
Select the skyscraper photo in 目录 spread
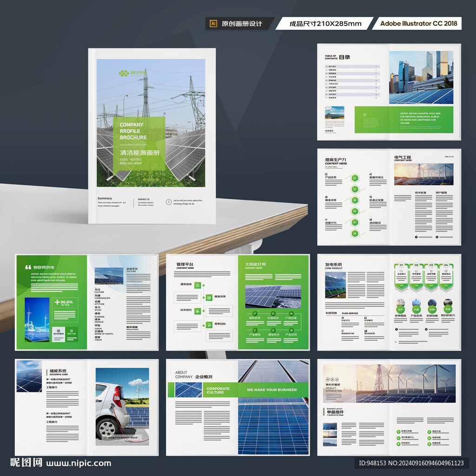[421, 78]
